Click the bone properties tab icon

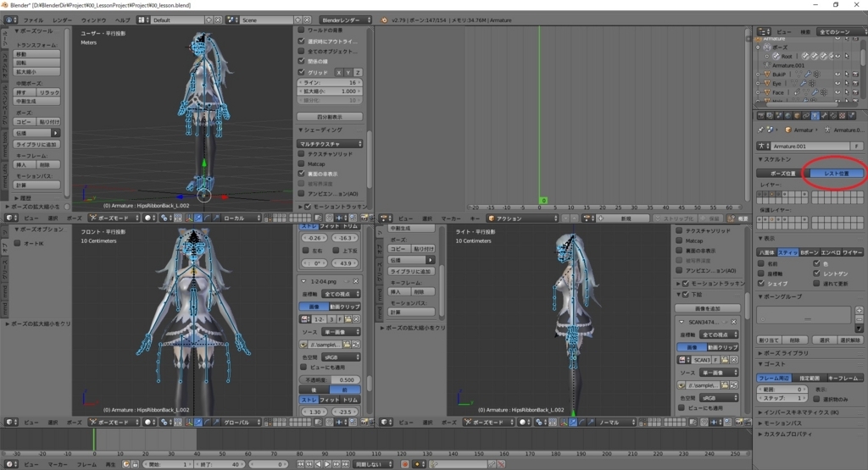pos(824,115)
